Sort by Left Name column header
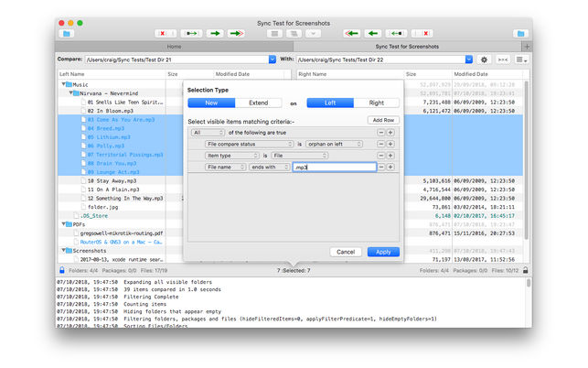 pyautogui.click(x=112, y=74)
